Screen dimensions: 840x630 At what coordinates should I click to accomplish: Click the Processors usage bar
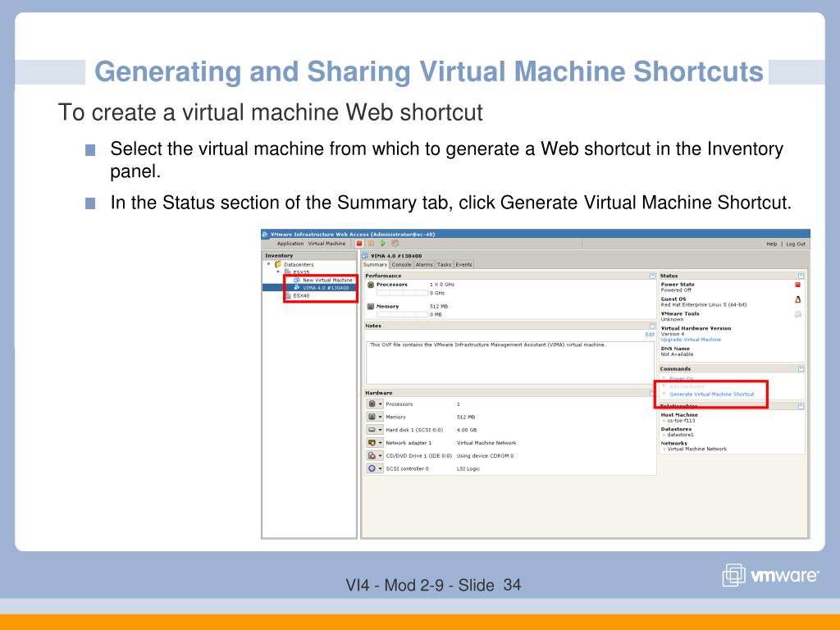click(x=402, y=293)
